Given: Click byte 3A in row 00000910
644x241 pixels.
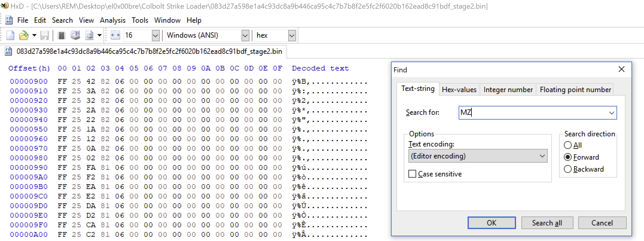Looking at the screenshot, I should point(91,91).
